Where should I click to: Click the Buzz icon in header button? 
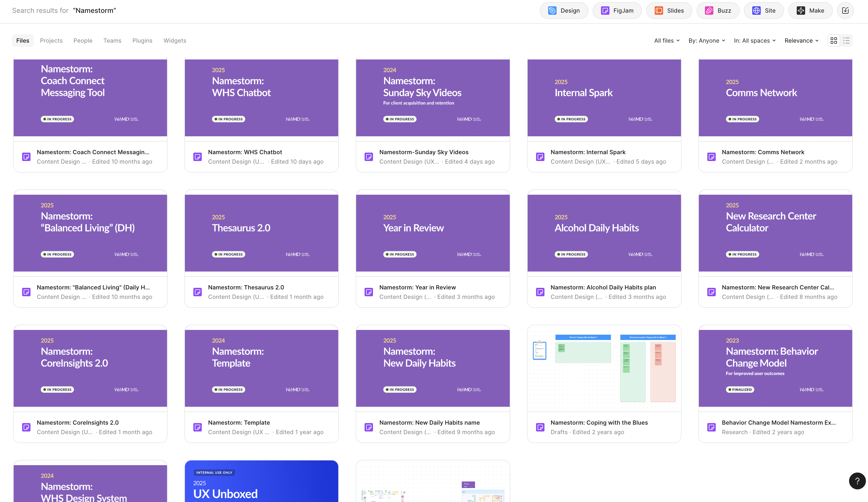[x=709, y=11]
